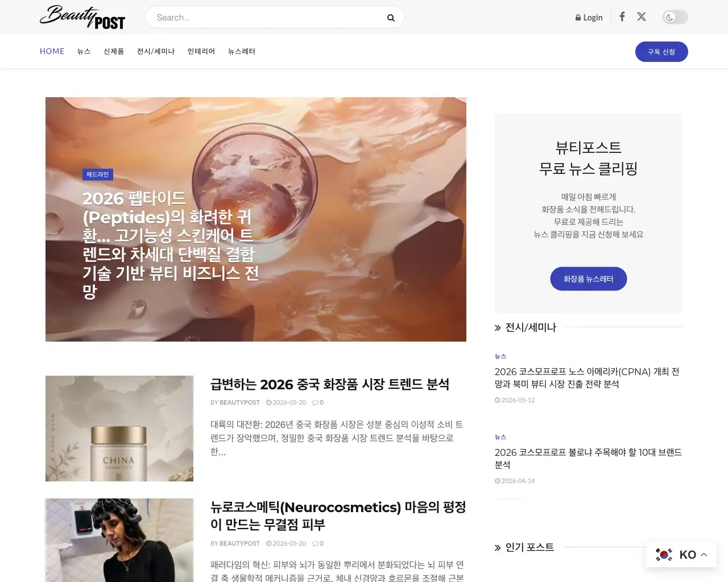Open the China cosmetics jar thumbnail

point(119,429)
